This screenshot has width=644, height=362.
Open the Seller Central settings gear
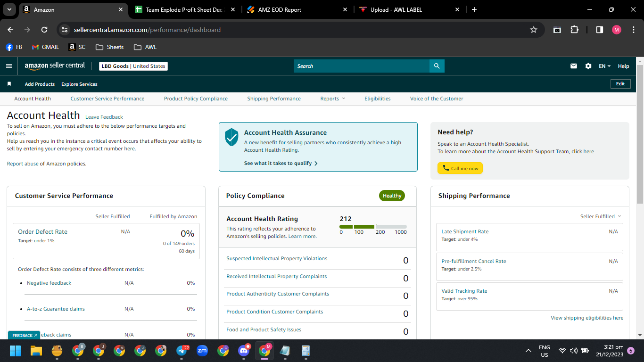pos(588,66)
